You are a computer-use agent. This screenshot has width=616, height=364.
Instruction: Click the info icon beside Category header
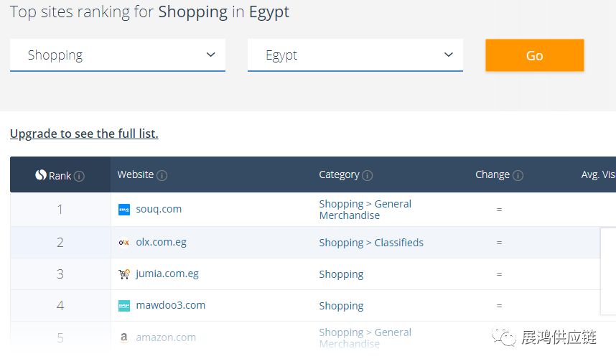pyautogui.click(x=368, y=175)
